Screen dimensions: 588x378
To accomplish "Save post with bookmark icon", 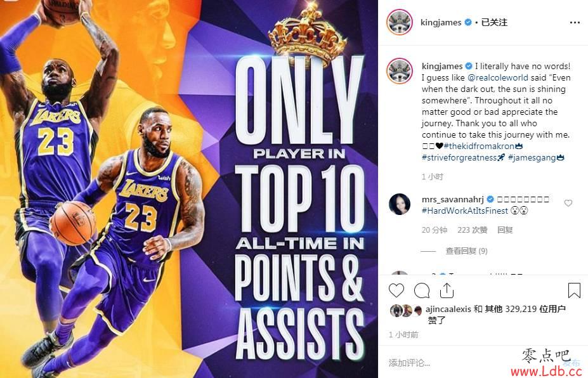I will [574, 290].
